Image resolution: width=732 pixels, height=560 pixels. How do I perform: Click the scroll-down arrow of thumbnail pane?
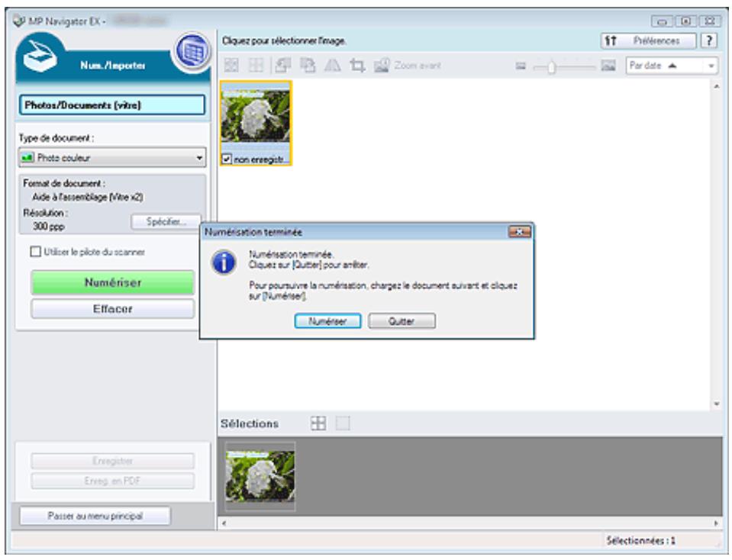click(x=717, y=404)
